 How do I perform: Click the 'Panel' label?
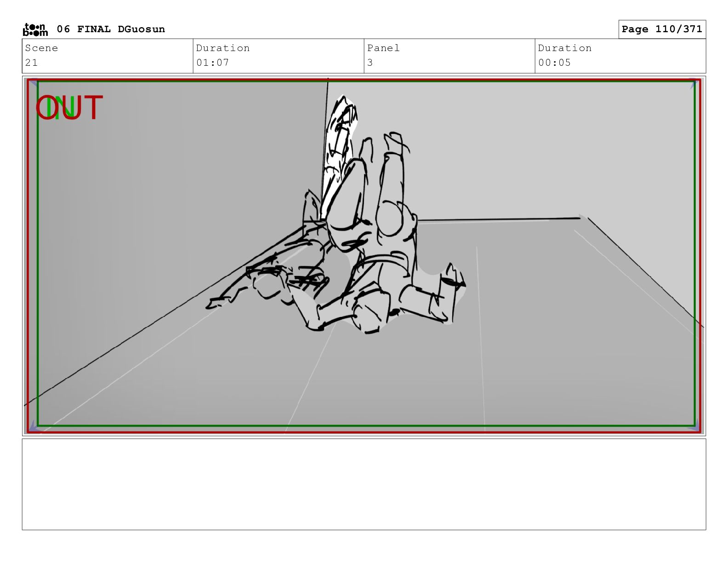pos(383,48)
